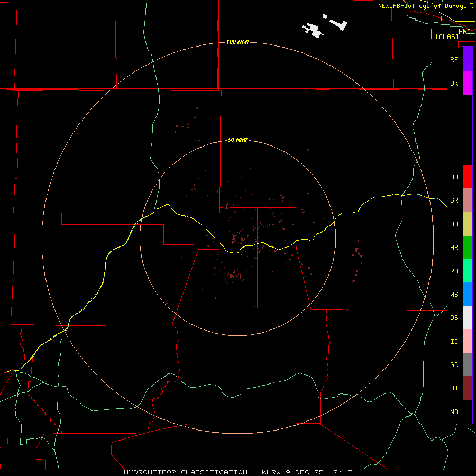Click the UK magenta color swatch
The image size is (476, 476).
467,83
